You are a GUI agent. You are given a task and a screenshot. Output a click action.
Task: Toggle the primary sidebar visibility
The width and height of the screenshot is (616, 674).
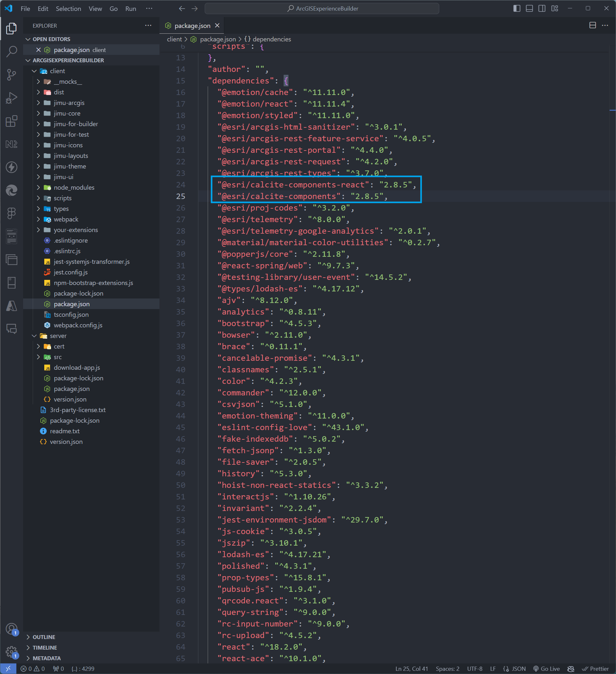pos(517,8)
